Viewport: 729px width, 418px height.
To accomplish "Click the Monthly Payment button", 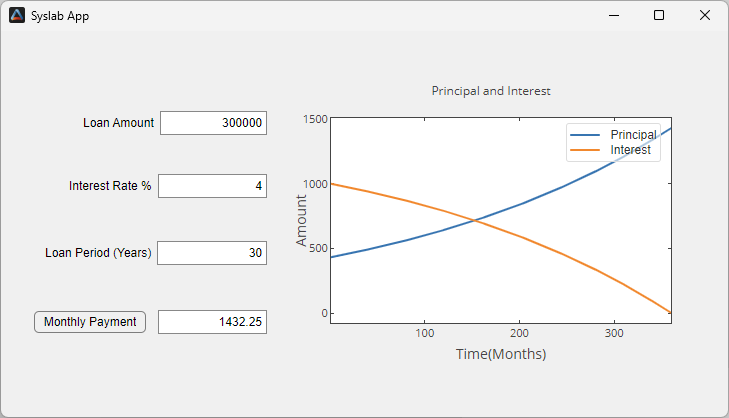I will (x=90, y=322).
